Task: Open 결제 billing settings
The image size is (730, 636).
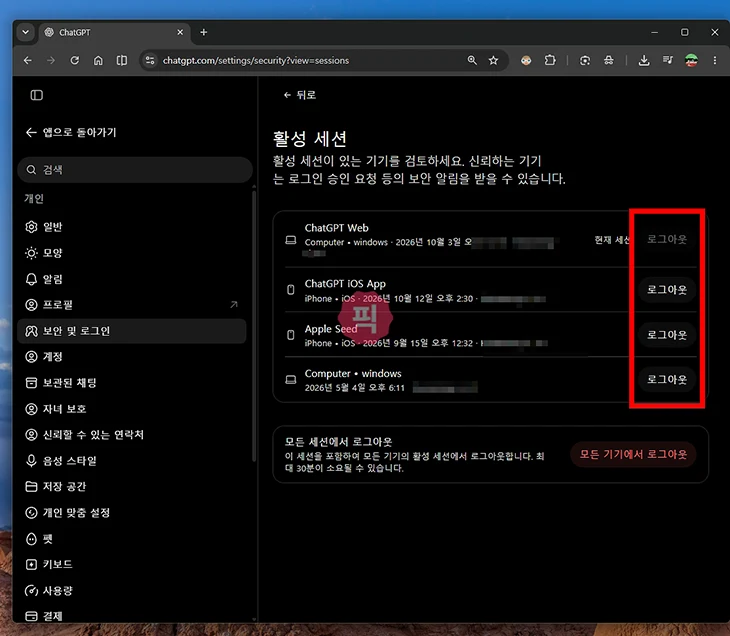Action: (132, 616)
